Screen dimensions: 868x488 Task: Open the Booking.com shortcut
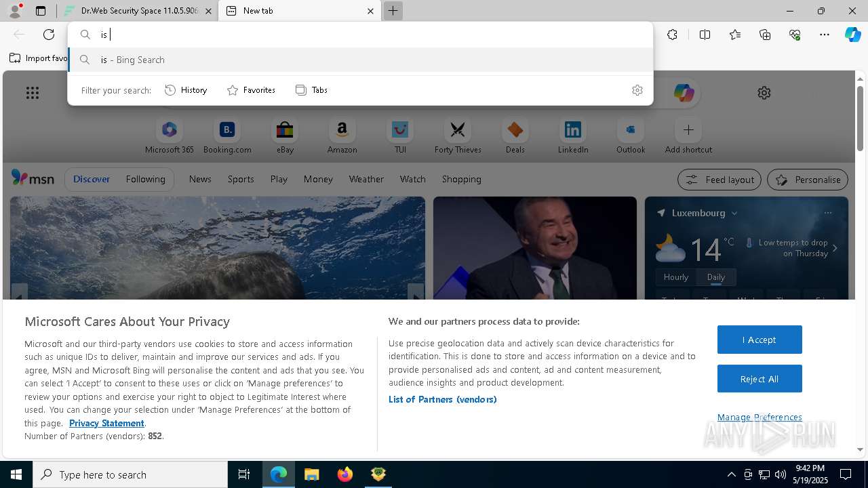coord(227,136)
